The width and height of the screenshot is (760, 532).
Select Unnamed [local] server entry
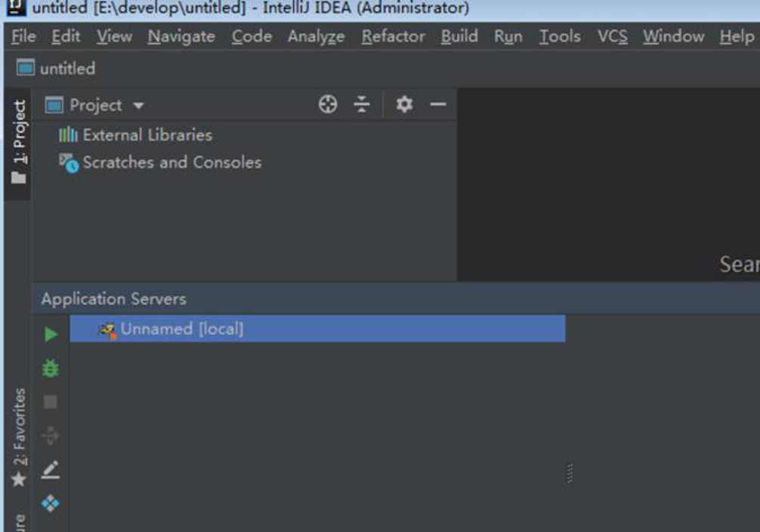[317, 329]
